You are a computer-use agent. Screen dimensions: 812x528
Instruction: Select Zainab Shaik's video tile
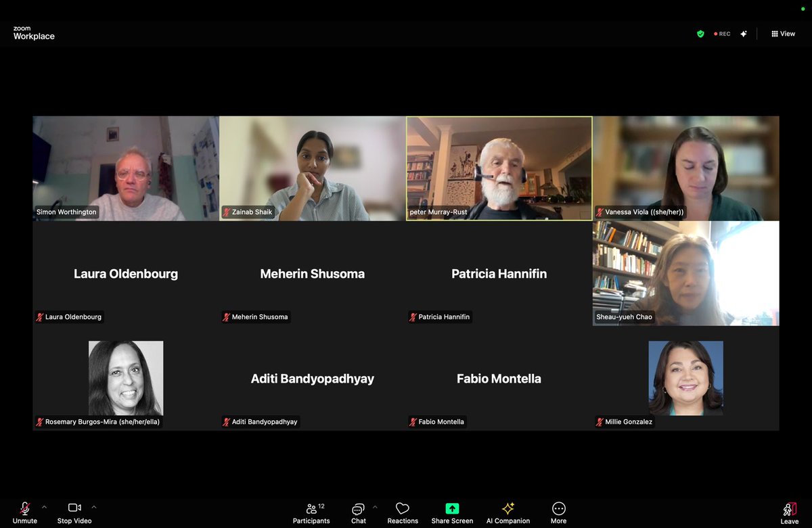(x=313, y=168)
